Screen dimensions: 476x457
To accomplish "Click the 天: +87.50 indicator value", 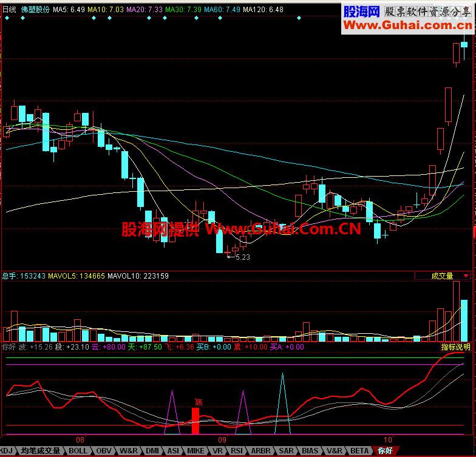I will [x=144, y=347].
